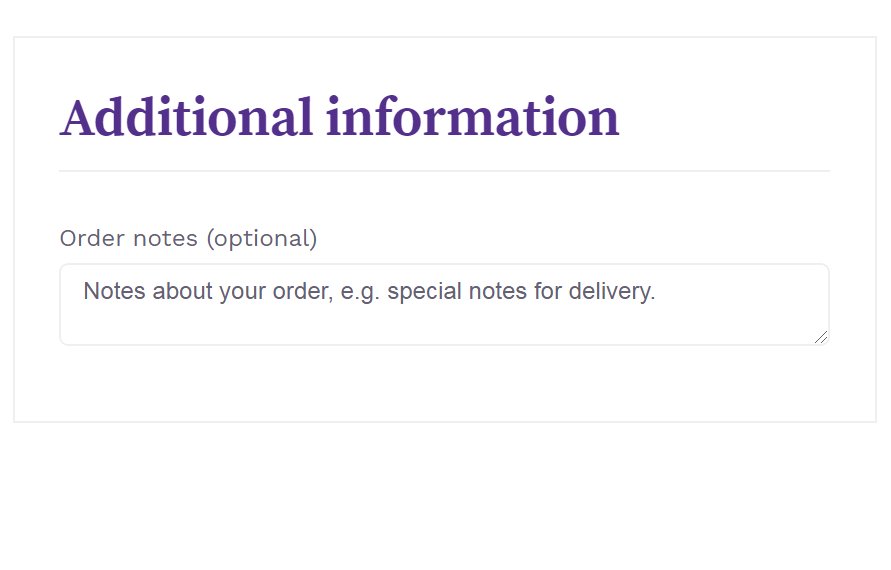
Task: Click the word "Order" in the field label
Action: [x=92, y=239]
